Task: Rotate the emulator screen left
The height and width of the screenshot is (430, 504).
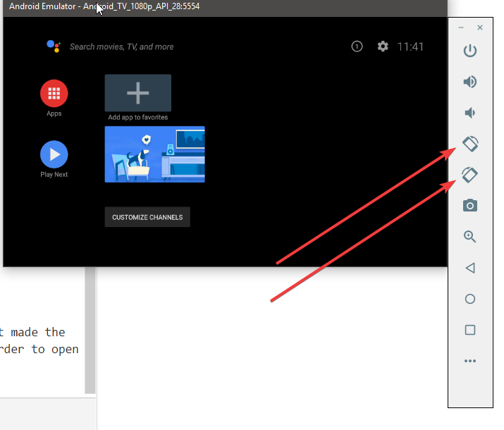Action: click(470, 144)
